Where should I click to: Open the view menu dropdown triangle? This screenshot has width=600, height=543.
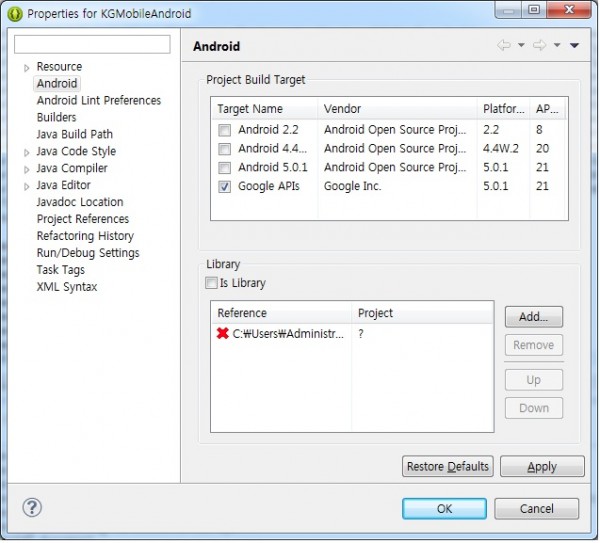(574, 45)
